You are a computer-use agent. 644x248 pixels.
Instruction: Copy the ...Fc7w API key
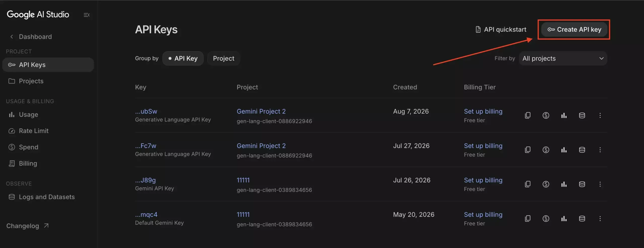pyautogui.click(x=528, y=150)
